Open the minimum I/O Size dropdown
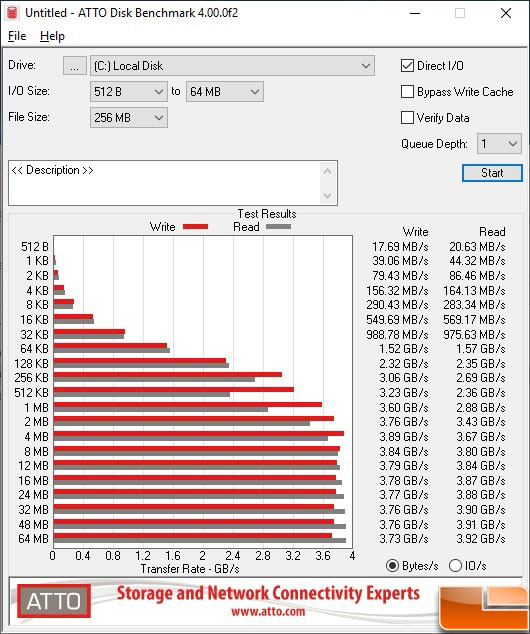Viewport: 530px width, 634px height. tap(129, 91)
